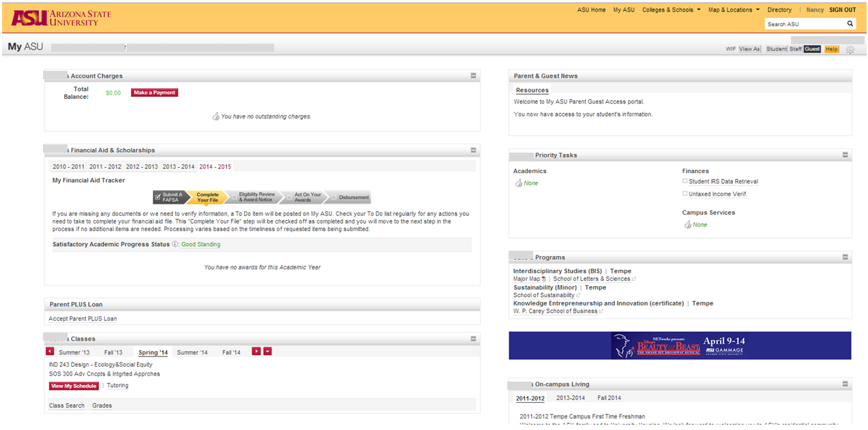Switch View As to Student
This screenshot has width=868, height=430.
click(776, 49)
